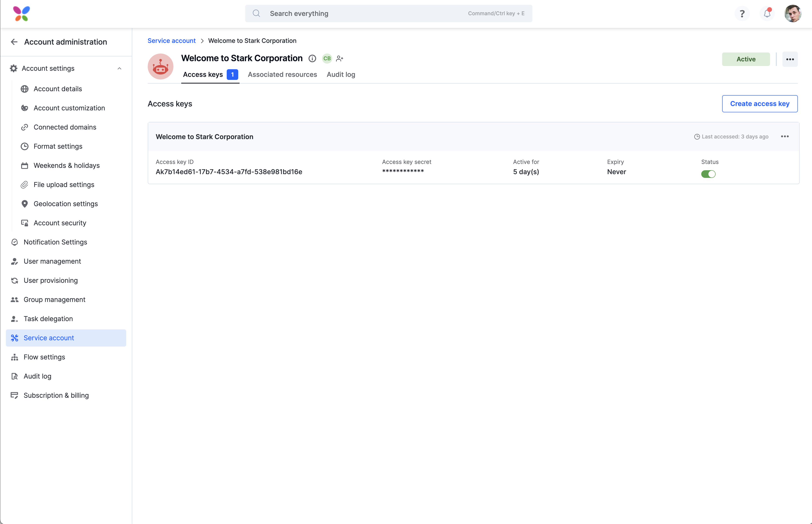Image resolution: width=812 pixels, height=524 pixels.
Task: Click the Geolocation settings pin icon
Action: (25, 204)
